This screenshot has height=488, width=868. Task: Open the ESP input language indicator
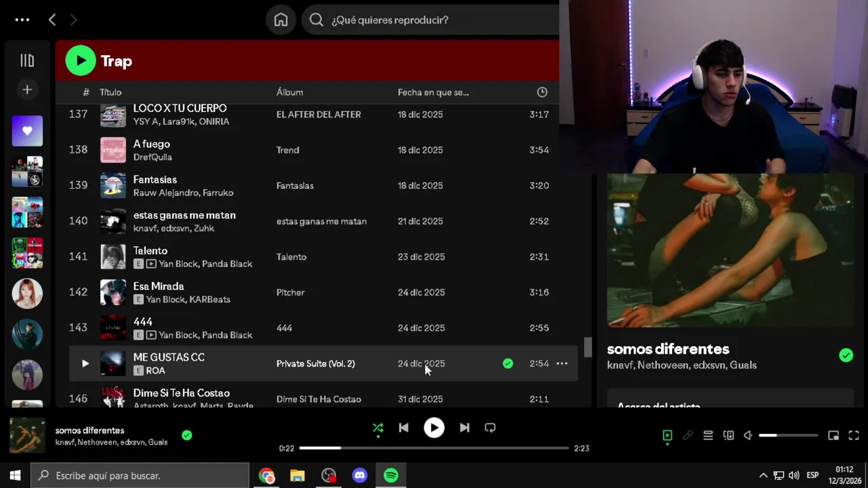click(x=812, y=475)
